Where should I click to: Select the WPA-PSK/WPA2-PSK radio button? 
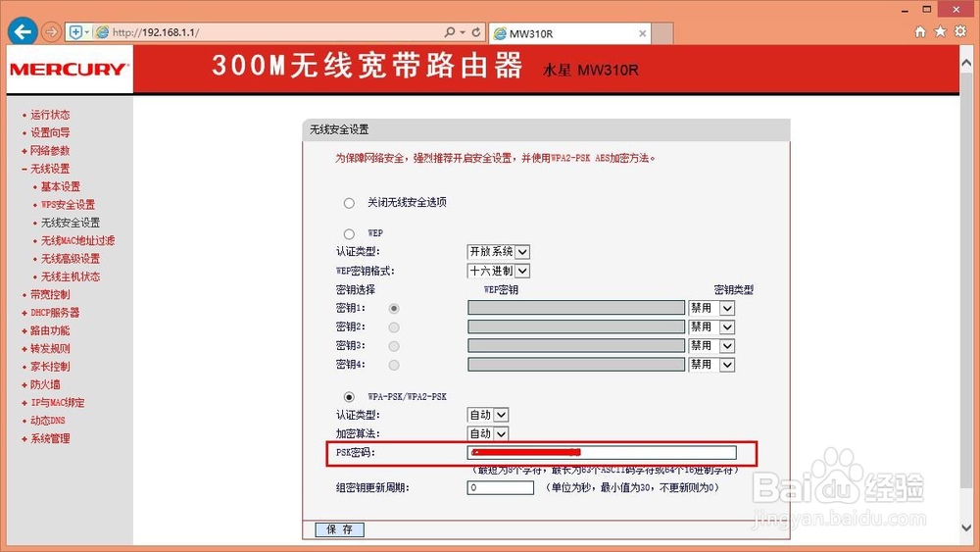coord(349,397)
